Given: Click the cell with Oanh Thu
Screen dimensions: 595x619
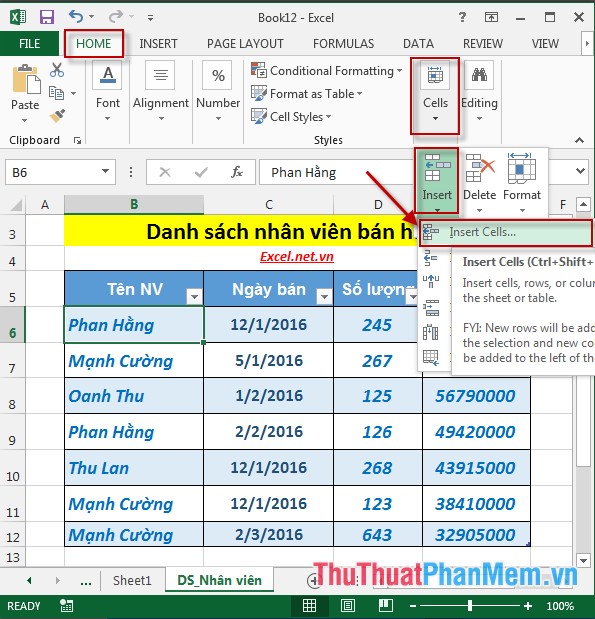Looking at the screenshot, I should [x=134, y=396].
